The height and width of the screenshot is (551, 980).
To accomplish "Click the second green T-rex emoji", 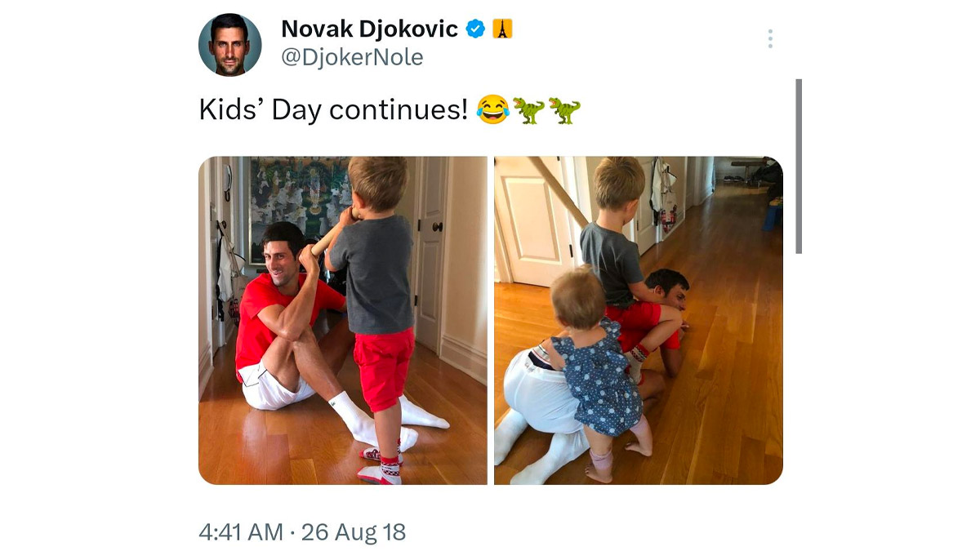I will [x=564, y=109].
